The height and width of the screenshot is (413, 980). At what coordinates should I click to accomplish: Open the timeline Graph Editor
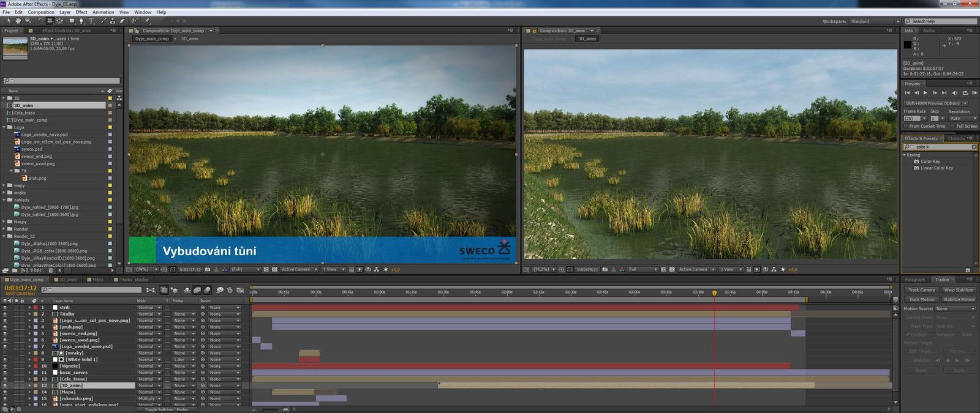[239, 290]
